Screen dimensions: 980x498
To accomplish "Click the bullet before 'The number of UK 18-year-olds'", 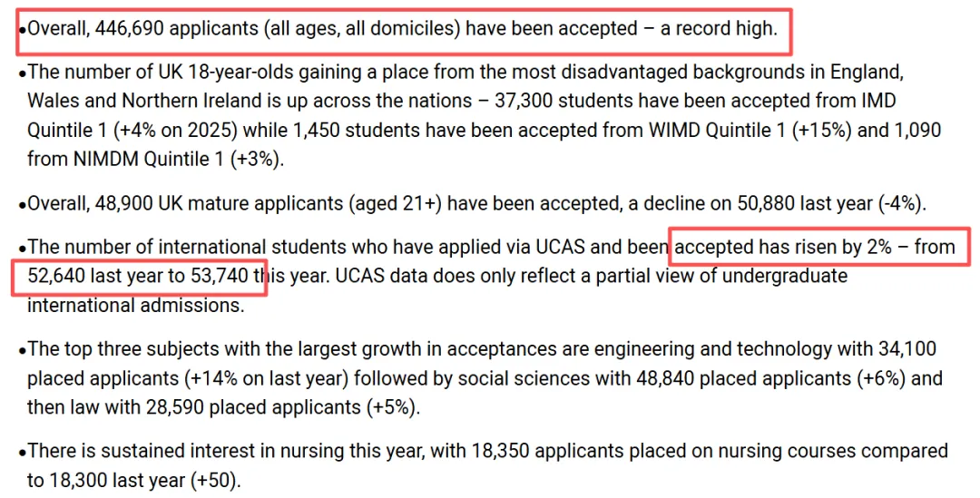I will point(23,74).
